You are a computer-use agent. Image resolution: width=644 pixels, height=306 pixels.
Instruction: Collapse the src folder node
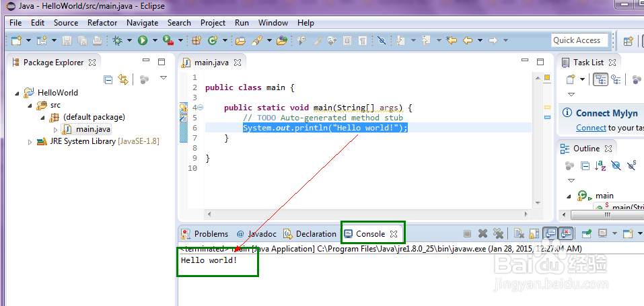pos(30,106)
